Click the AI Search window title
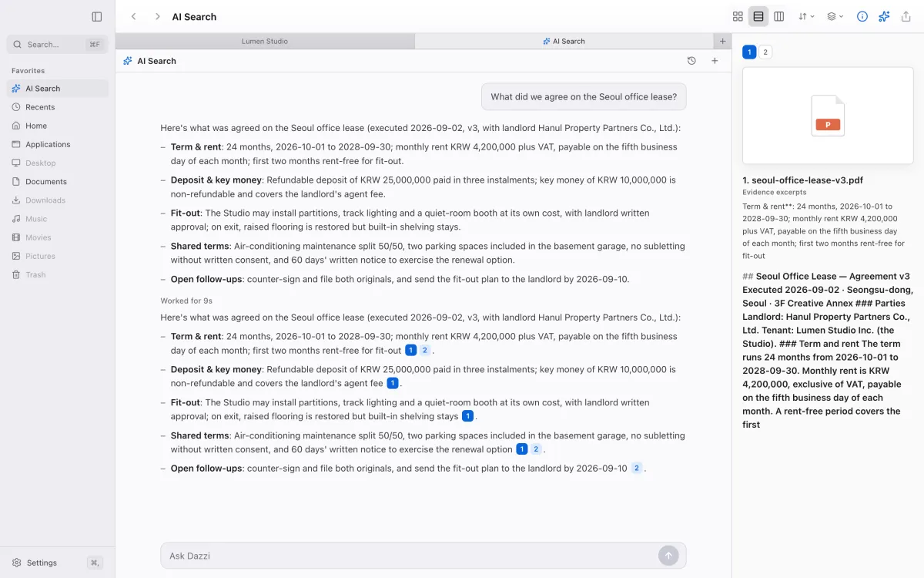This screenshot has height=578, width=924. point(194,16)
